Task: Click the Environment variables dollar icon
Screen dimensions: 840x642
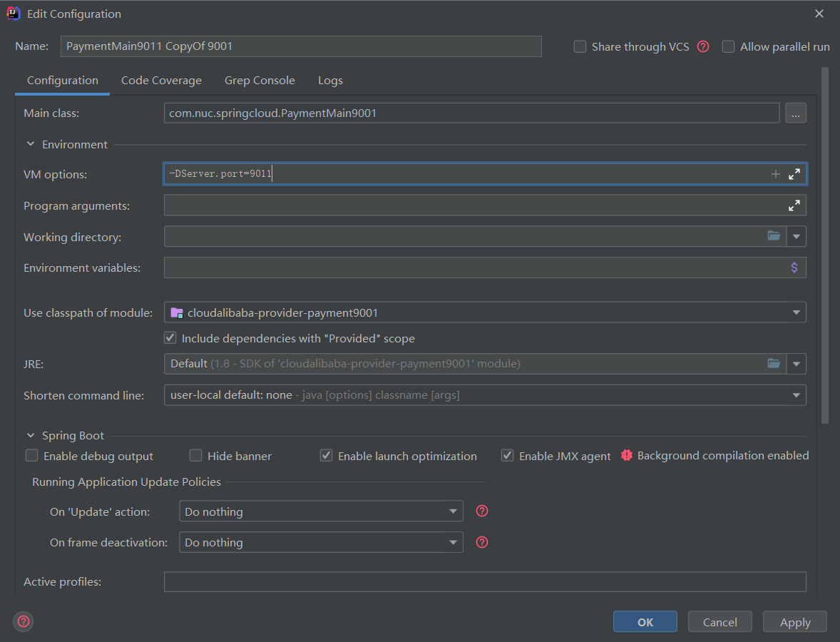Action: 794,267
